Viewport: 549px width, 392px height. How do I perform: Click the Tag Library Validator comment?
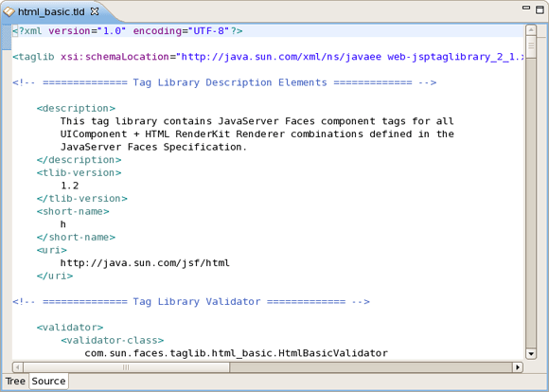click(191, 302)
